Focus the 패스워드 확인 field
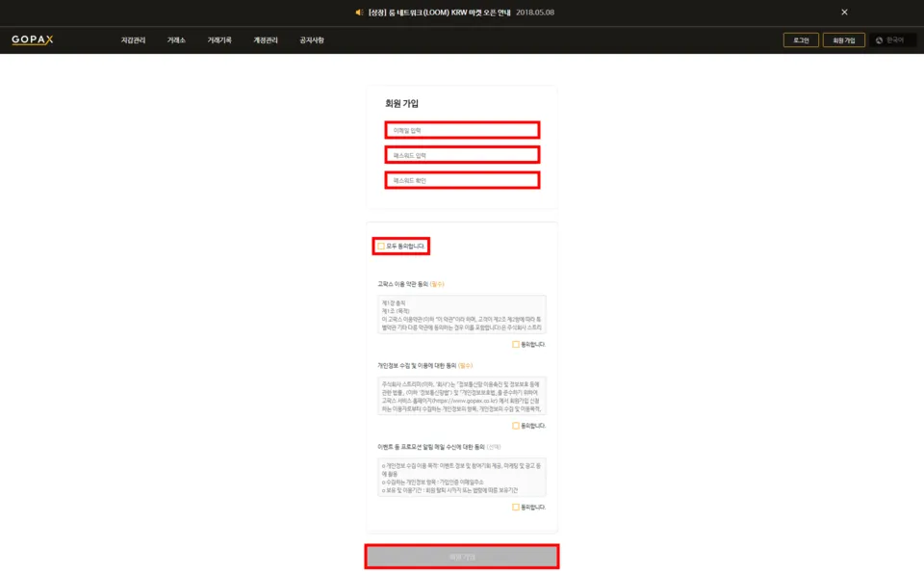 click(x=462, y=180)
